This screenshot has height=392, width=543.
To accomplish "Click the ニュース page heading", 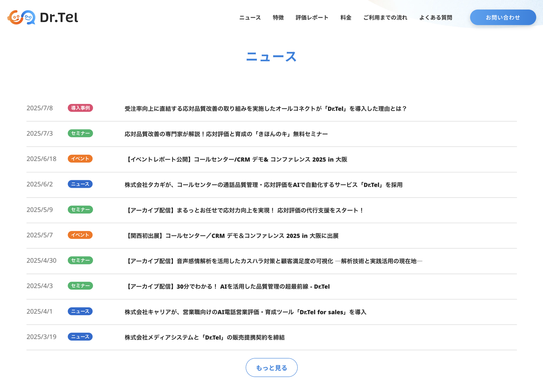I will tap(271, 57).
